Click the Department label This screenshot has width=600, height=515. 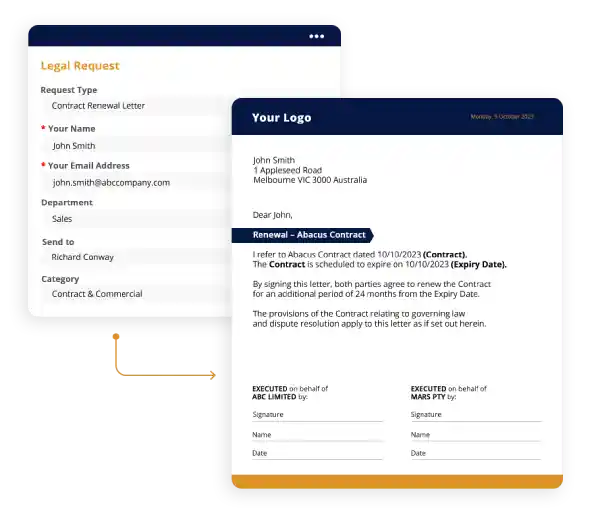pyautogui.click(x=67, y=202)
